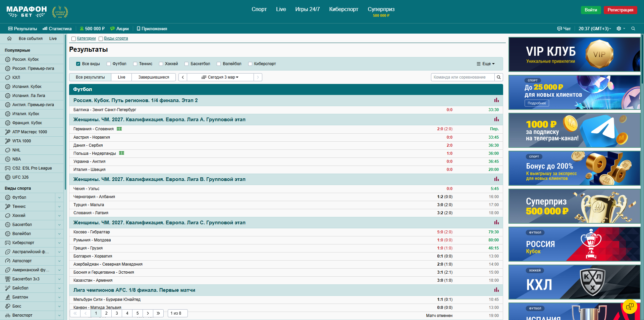This screenshot has width=644, height=320.
Task: Click the Войти button
Action: click(590, 10)
